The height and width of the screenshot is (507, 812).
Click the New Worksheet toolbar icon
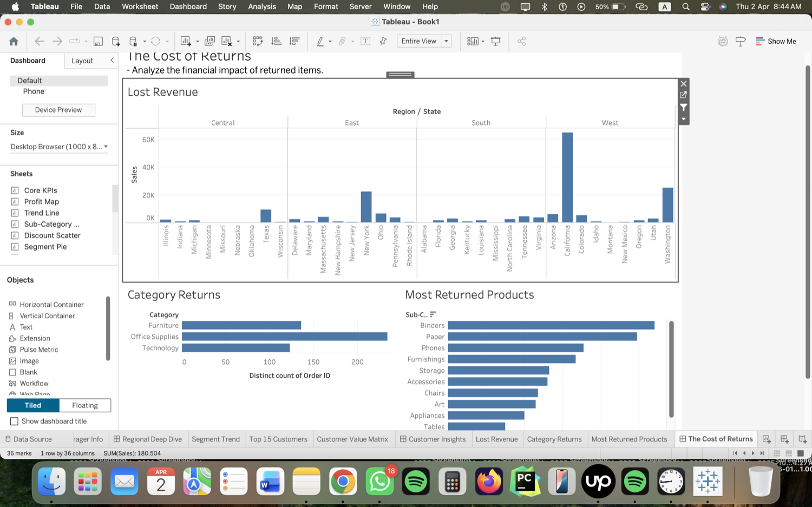pos(186,41)
